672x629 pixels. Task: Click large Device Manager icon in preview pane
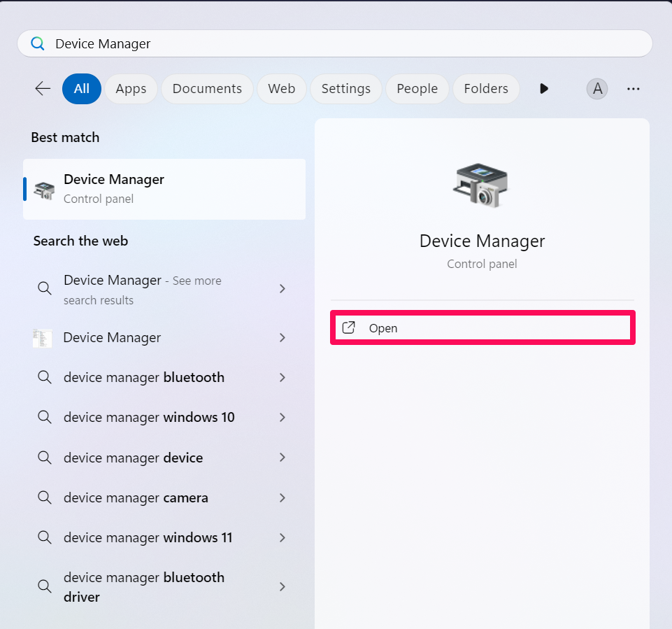tap(481, 185)
